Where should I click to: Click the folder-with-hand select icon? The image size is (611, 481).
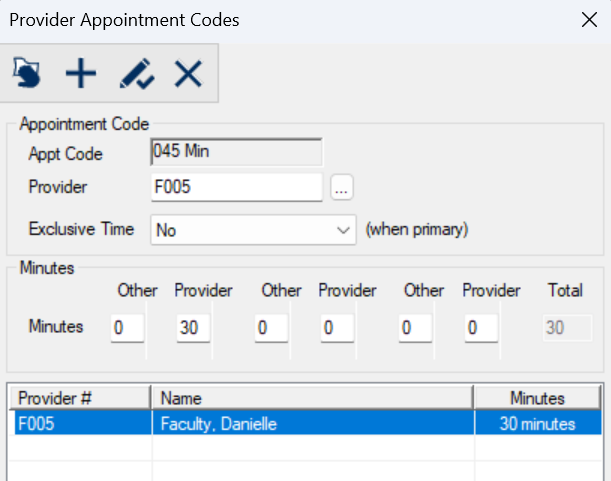pyautogui.click(x=27, y=73)
